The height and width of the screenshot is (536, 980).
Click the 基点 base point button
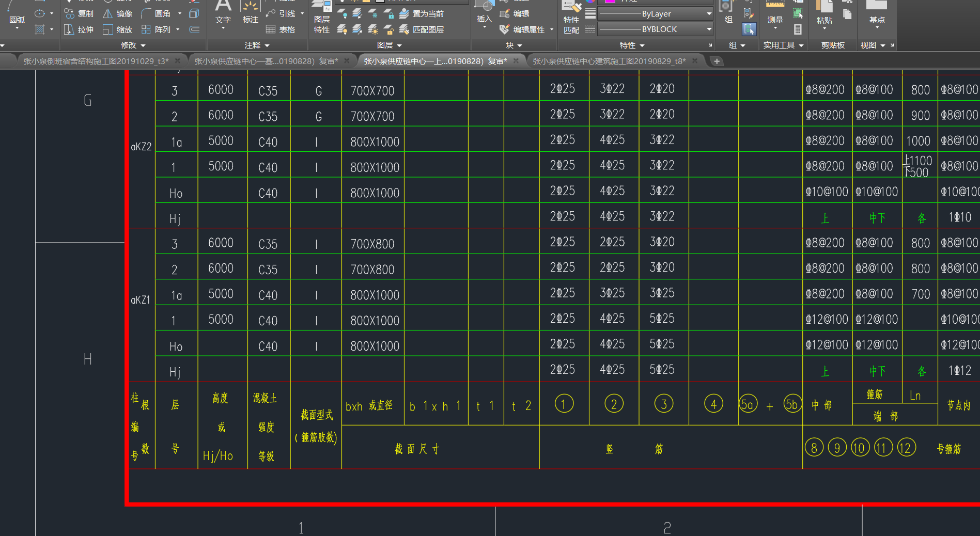tap(877, 14)
